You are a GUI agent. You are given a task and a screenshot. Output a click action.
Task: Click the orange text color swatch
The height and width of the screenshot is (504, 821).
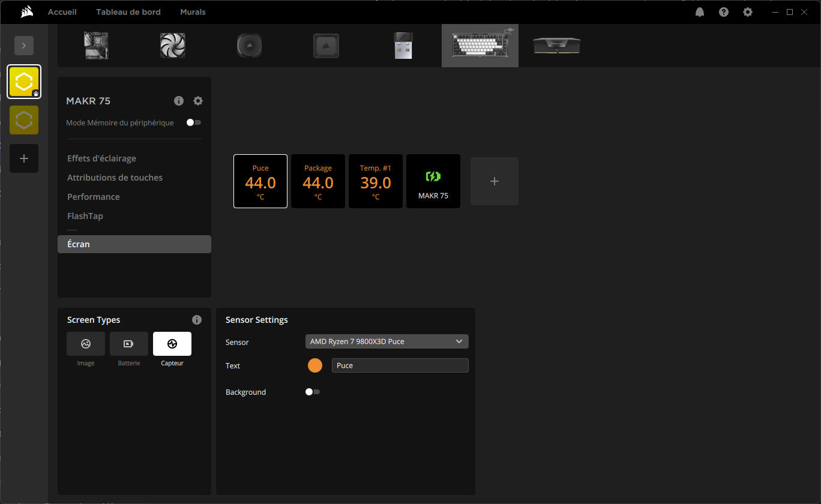click(315, 365)
